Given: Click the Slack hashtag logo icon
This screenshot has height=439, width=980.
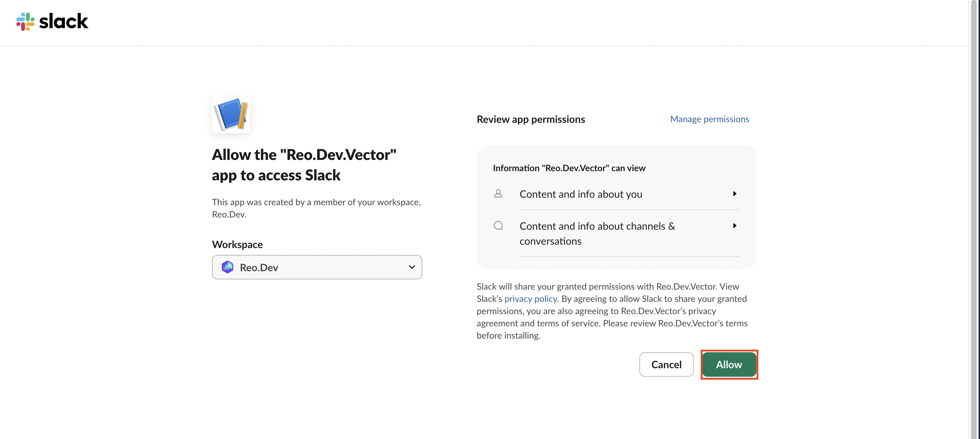Looking at the screenshot, I should point(25,21).
